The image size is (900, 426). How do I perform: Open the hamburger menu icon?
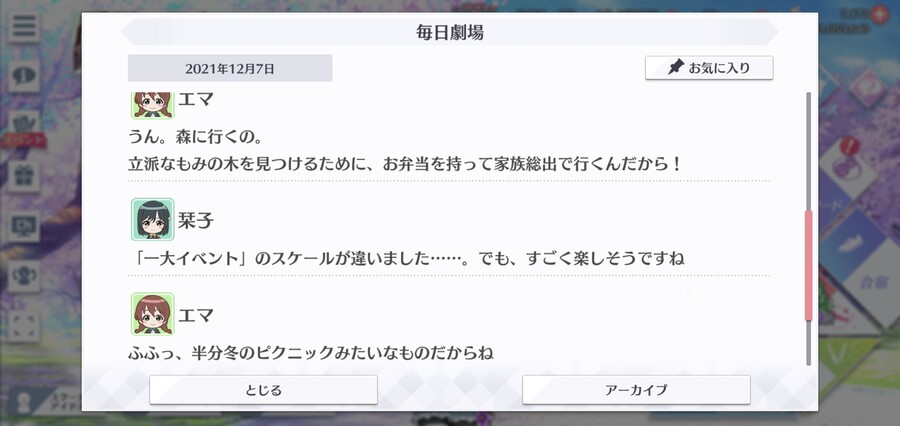click(24, 26)
